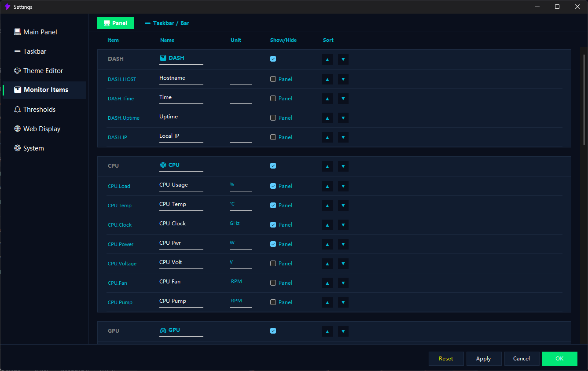Move CPU.Load row down
The height and width of the screenshot is (371, 588).
pyautogui.click(x=343, y=186)
